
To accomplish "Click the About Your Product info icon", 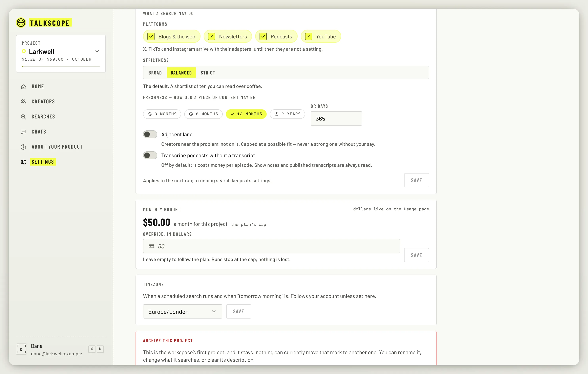I will (23, 147).
